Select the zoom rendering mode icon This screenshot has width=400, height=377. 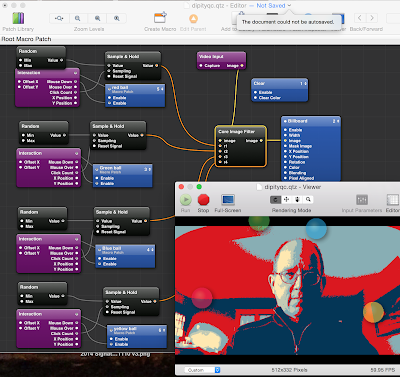(x=308, y=199)
